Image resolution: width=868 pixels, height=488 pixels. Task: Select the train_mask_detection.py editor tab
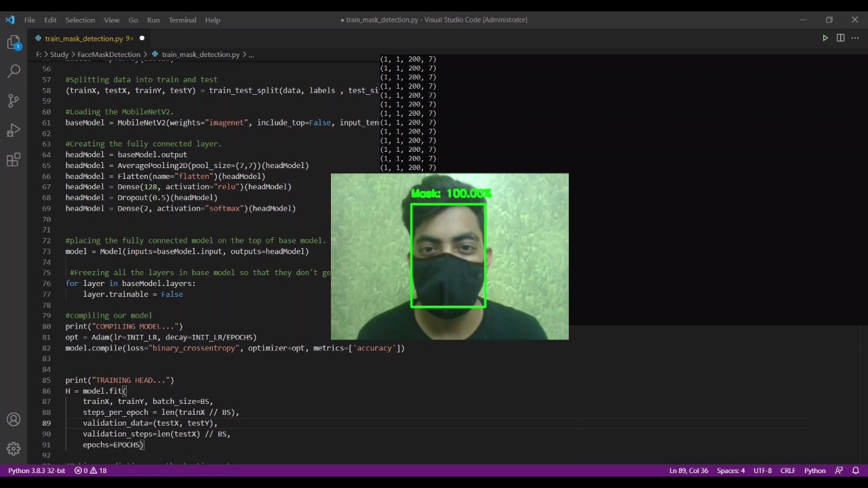pyautogui.click(x=83, y=38)
